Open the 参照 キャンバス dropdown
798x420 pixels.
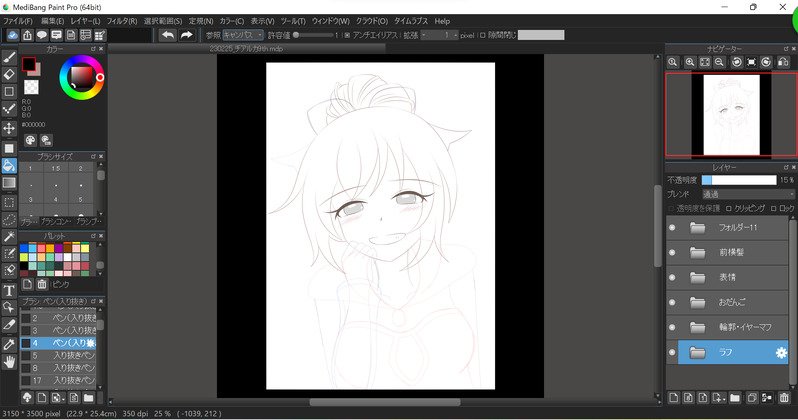(x=243, y=35)
